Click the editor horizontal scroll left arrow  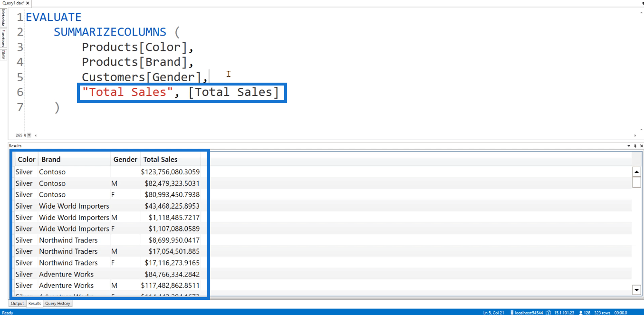(37, 135)
